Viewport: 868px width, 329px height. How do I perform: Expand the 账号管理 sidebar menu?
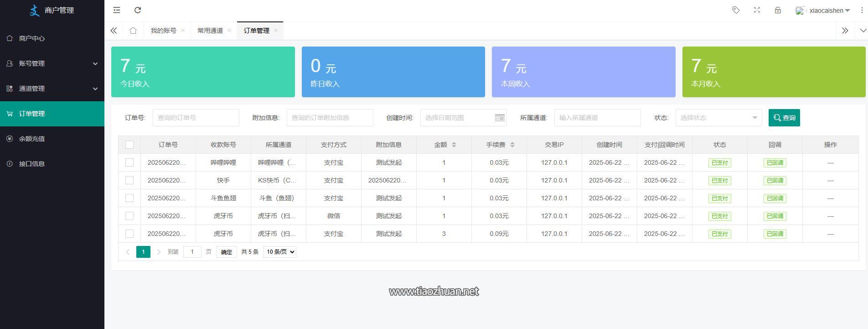pos(52,63)
